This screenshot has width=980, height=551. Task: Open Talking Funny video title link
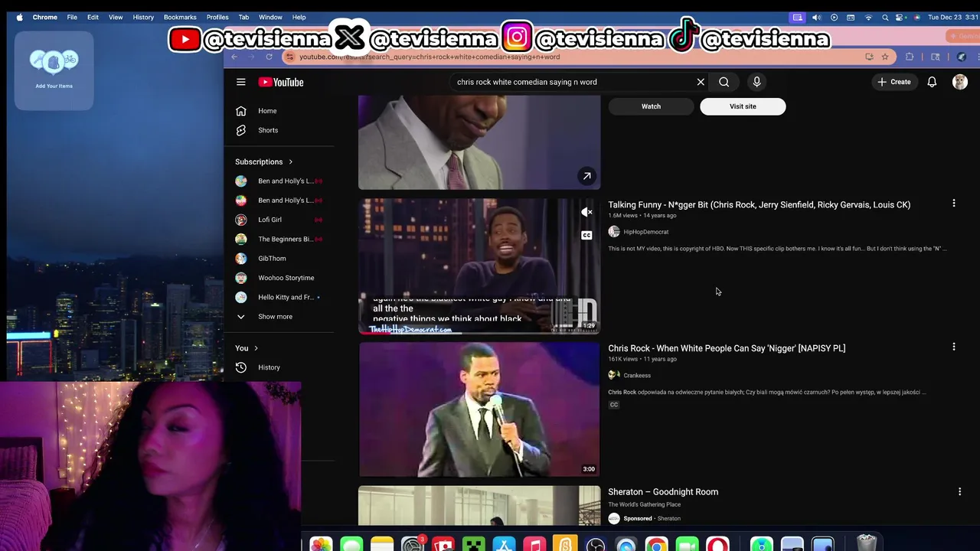tap(759, 205)
